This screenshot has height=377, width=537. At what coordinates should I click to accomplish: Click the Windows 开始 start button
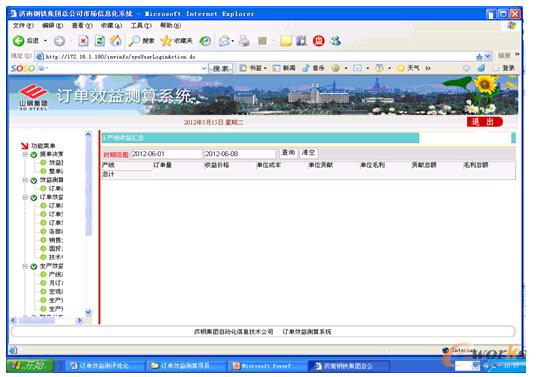[31, 365]
